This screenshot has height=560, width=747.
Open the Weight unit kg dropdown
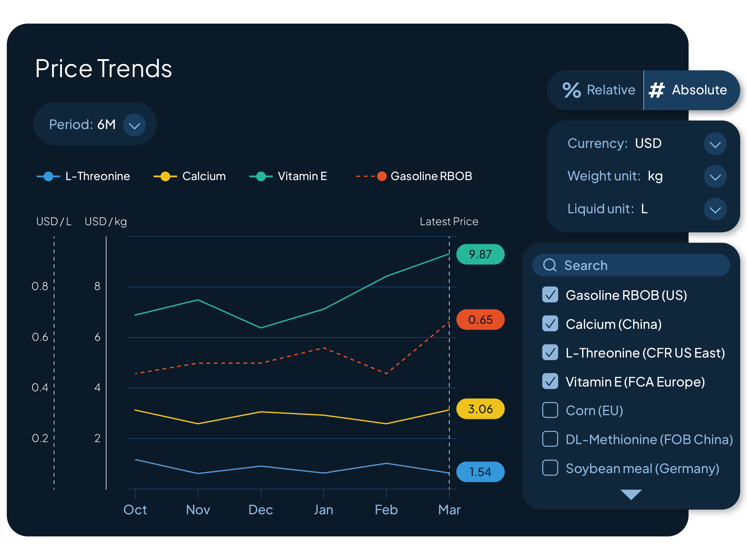click(715, 177)
